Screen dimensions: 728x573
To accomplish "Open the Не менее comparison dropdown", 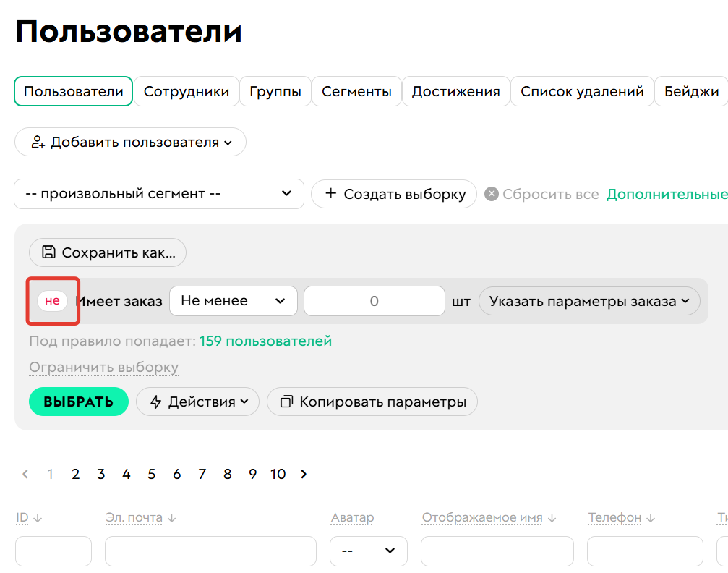I will pyautogui.click(x=233, y=300).
